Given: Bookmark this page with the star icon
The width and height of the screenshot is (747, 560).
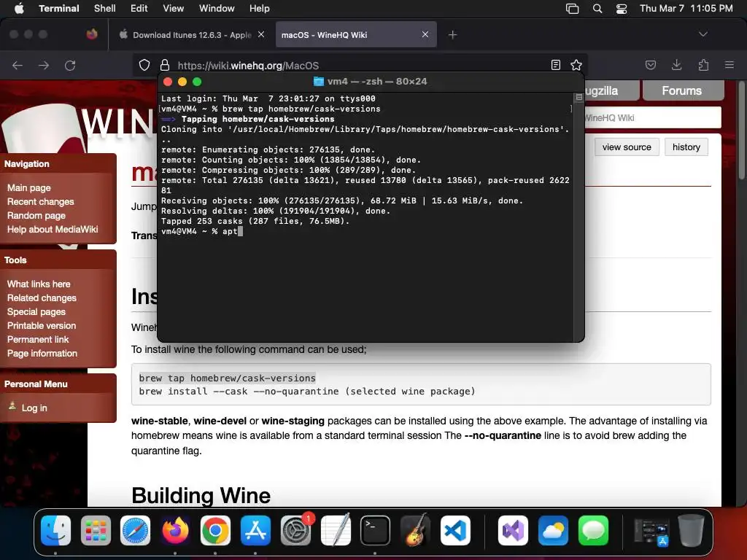Looking at the screenshot, I should coord(576,65).
